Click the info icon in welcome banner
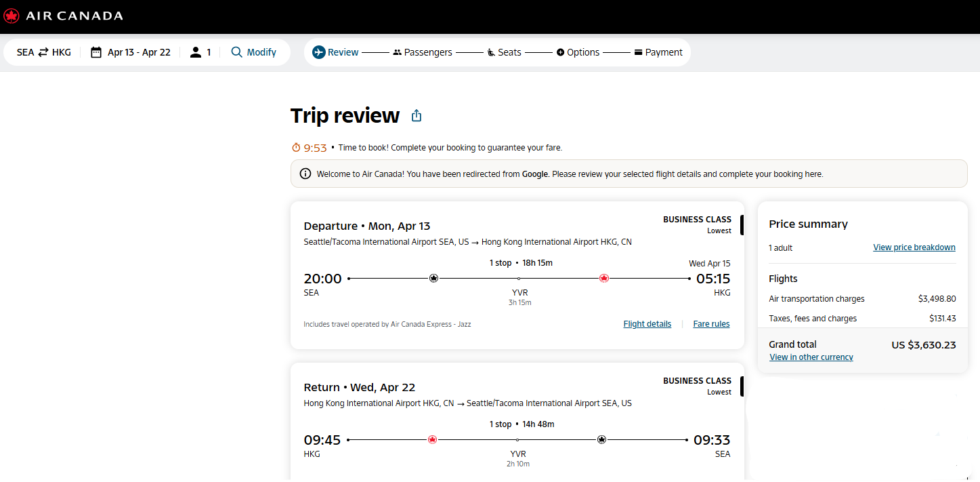Screen dimensions: 980x482 305,174
